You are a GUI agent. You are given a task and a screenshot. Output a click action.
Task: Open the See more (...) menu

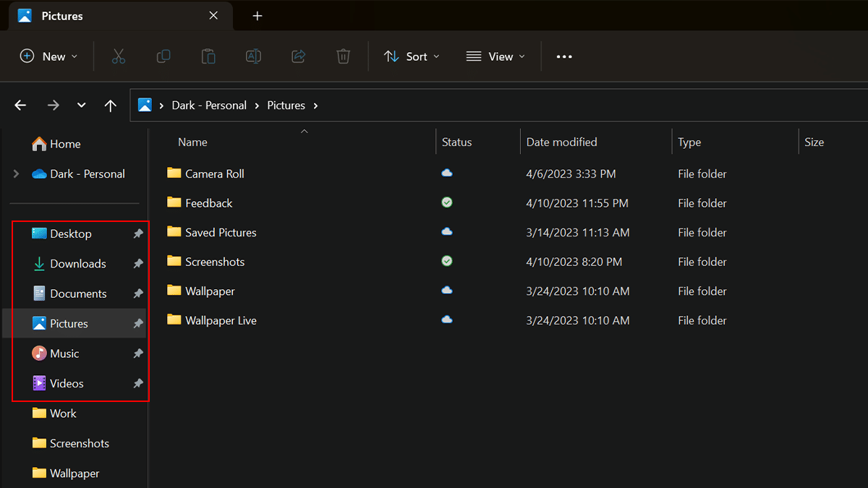564,56
